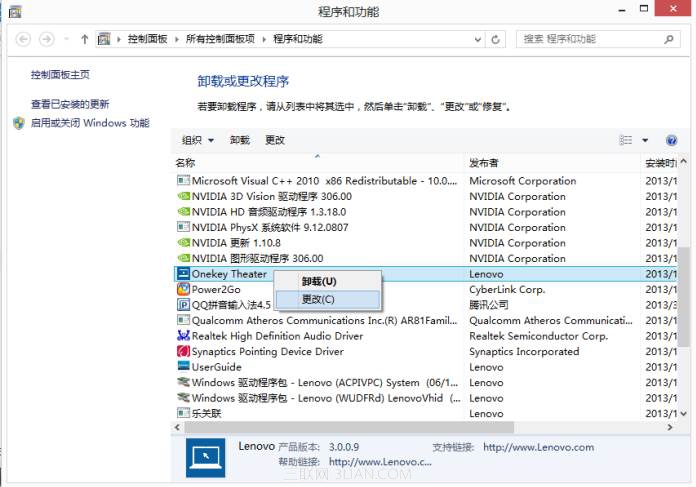Open 查看已安装的更新 link

(70, 104)
